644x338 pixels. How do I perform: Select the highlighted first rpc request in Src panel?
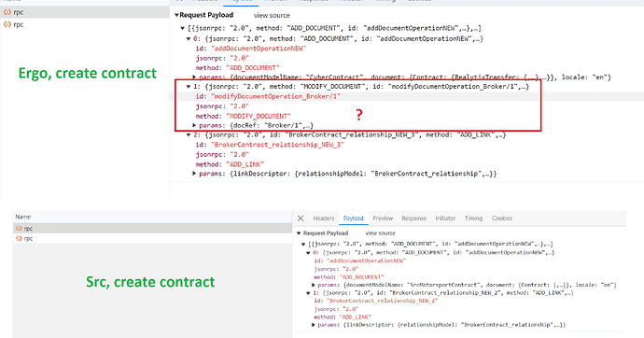pos(152,229)
